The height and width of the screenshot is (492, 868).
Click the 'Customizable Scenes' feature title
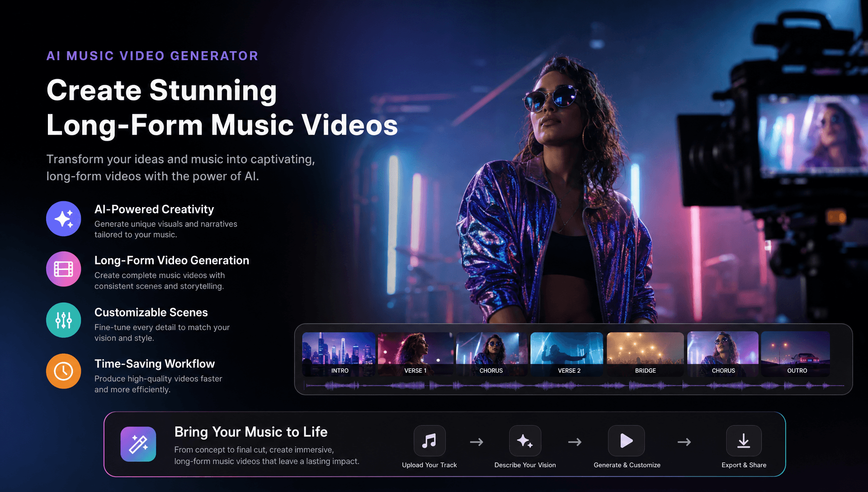151,312
